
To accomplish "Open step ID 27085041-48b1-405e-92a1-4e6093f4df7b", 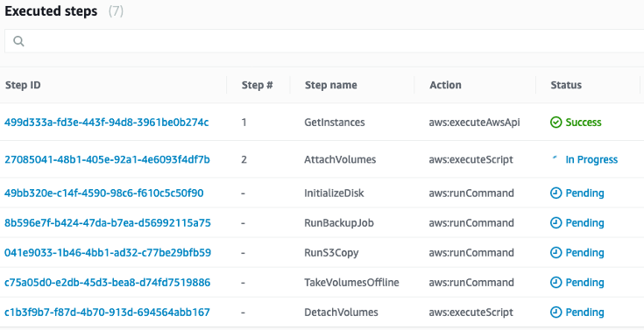I will pyautogui.click(x=107, y=159).
